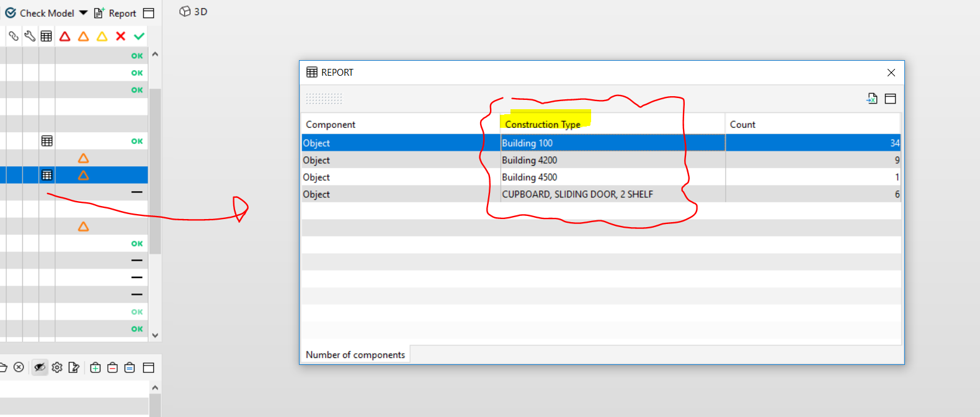The width and height of the screenshot is (980, 417).
Task: Click the circled X clear icon in results toolbar
Action: pos(19,367)
